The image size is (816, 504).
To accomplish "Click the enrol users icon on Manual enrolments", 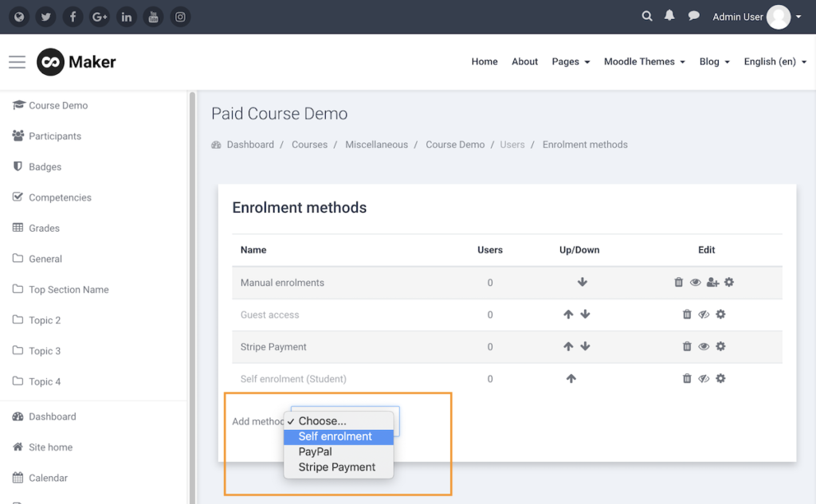I will pyautogui.click(x=712, y=282).
